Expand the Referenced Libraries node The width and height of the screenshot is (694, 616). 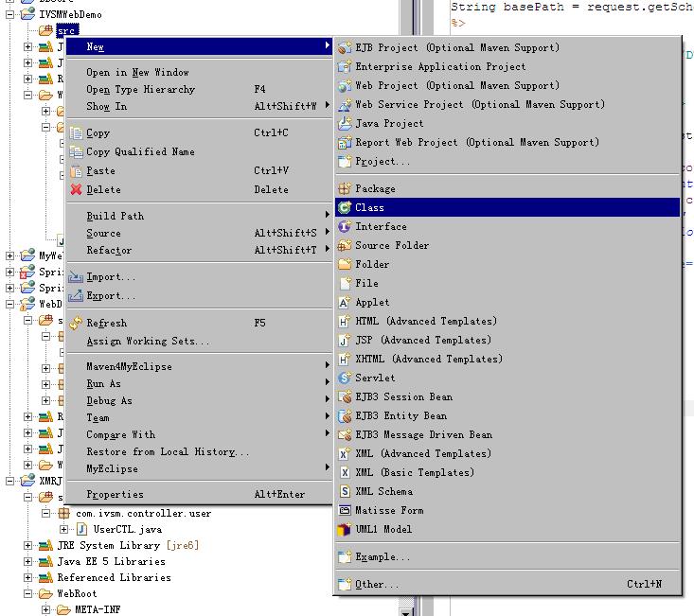pyautogui.click(x=27, y=577)
